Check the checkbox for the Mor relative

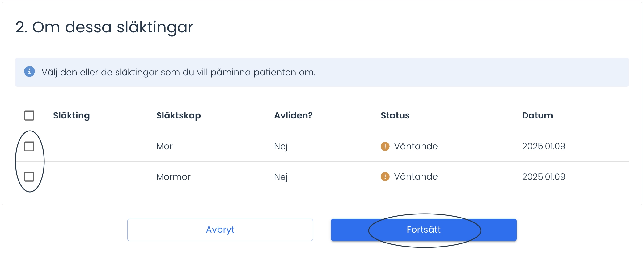point(29,146)
